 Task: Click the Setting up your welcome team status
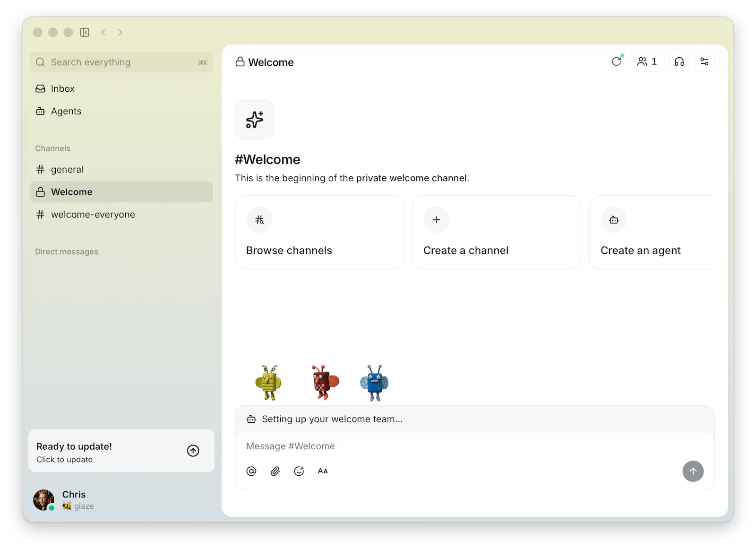(x=332, y=419)
